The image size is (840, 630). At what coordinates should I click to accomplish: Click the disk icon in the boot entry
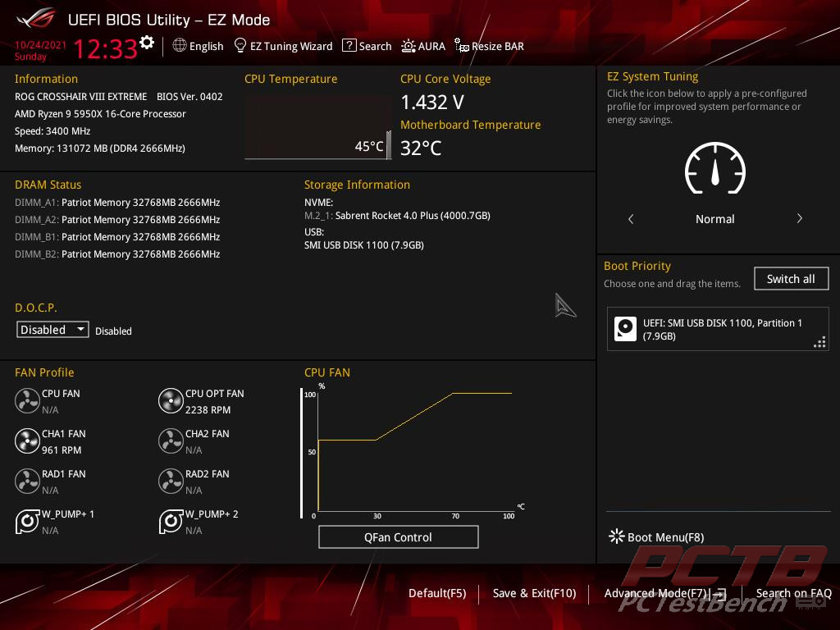[625, 330]
